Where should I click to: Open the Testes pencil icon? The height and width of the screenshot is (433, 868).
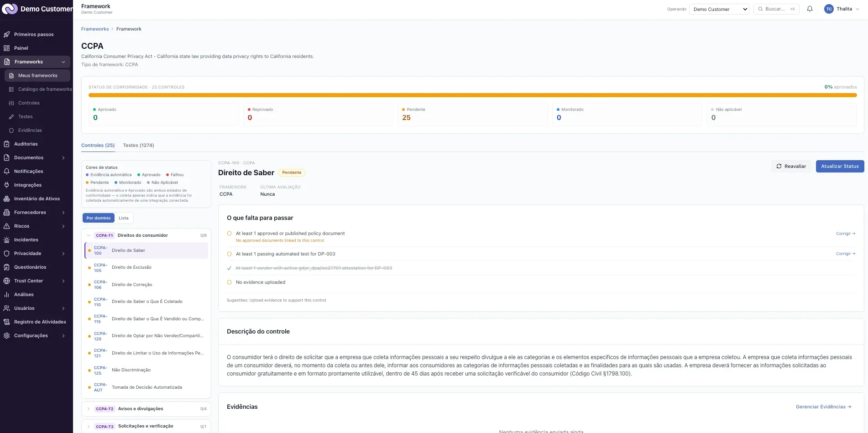point(11,117)
